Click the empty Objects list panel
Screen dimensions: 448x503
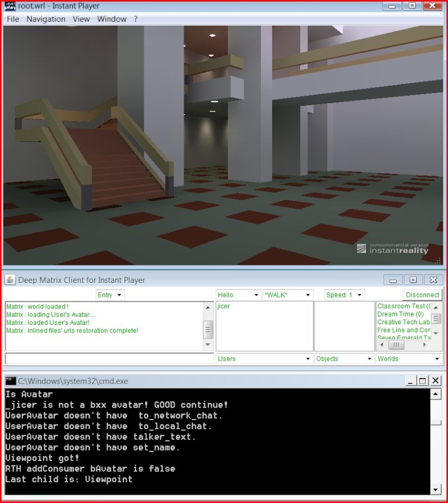344,326
